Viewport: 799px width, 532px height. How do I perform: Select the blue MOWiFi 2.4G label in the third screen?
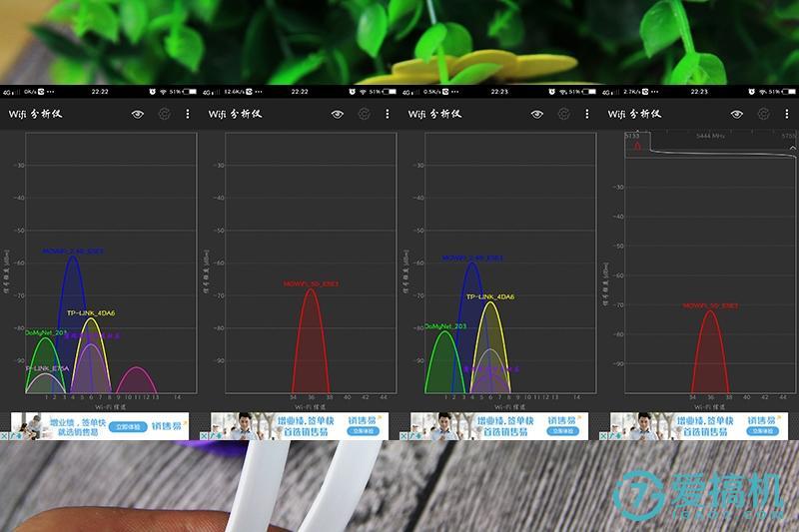pyautogui.click(x=472, y=259)
